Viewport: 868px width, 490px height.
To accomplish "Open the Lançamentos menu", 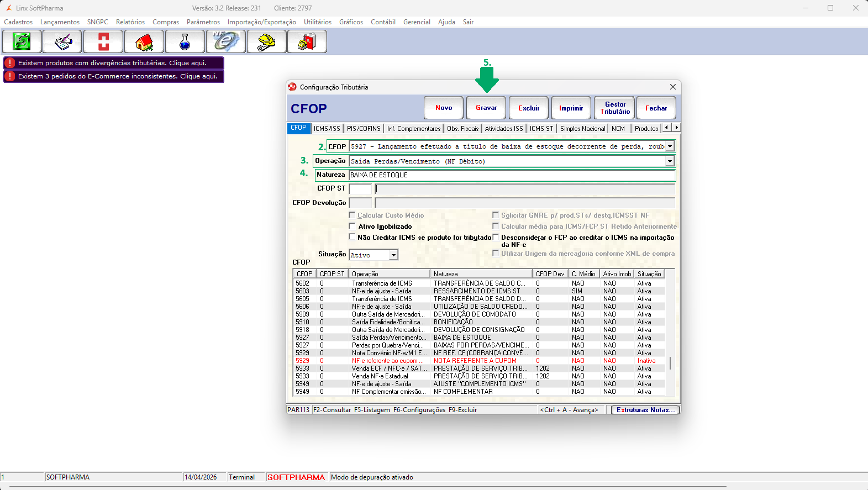I will [x=60, y=22].
